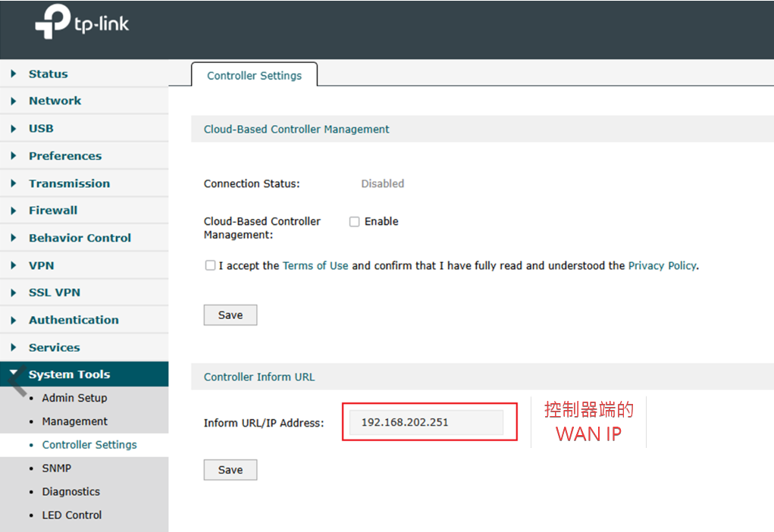Expand the Network section
This screenshot has height=532, width=774.
tap(55, 101)
